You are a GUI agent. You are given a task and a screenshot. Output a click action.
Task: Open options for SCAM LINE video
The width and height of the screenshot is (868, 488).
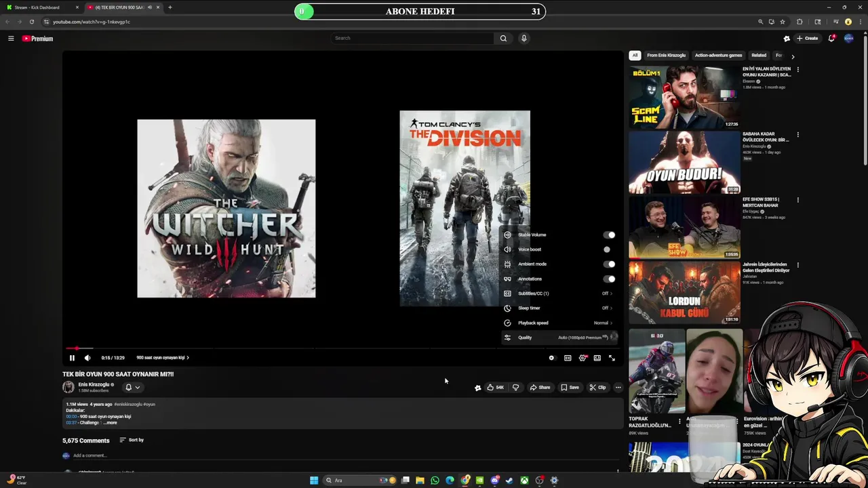[797, 70]
